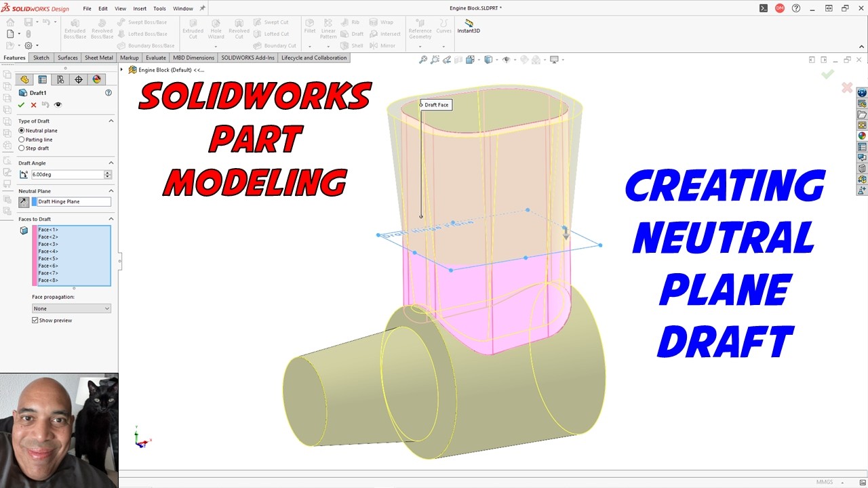Collapse Type of Draft section
The height and width of the screenshot is (488, 868).
pos(111,121)
